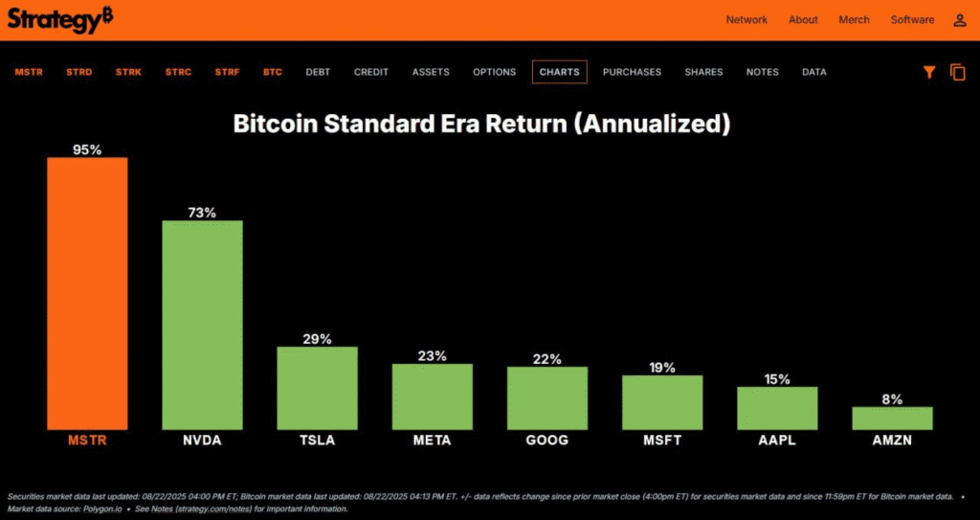Visit the Merch link
The height and width of the screenshot is (520, 980).
pos(855,20)
